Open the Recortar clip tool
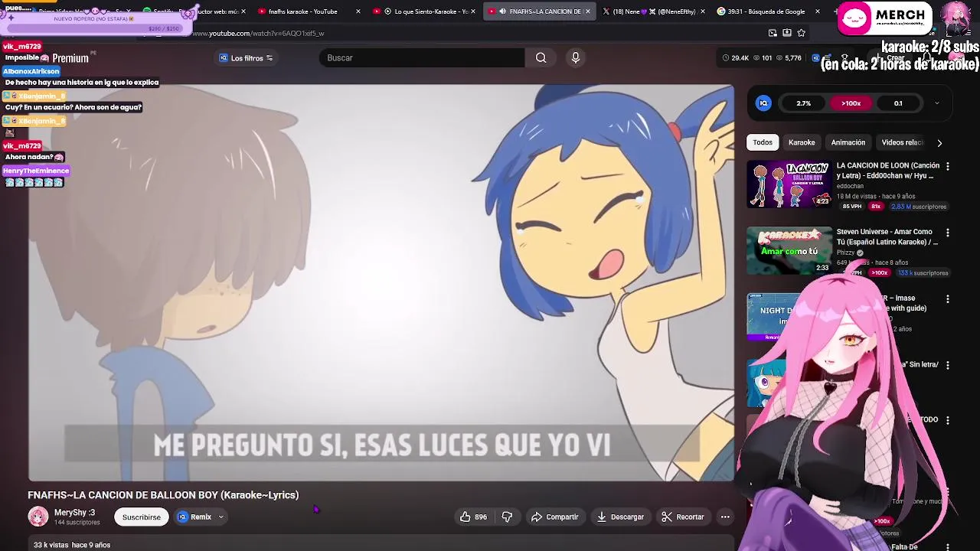 (x=683, y=517)
